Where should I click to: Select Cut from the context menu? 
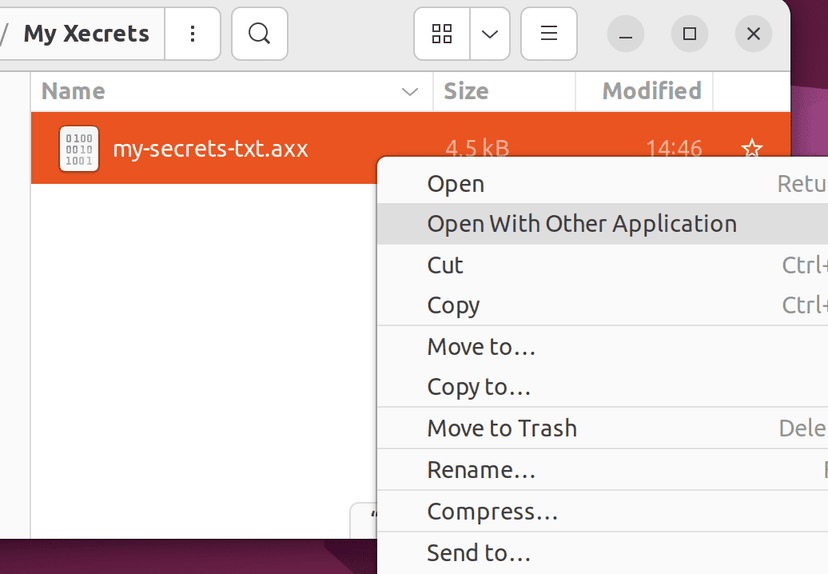[603, 265]
